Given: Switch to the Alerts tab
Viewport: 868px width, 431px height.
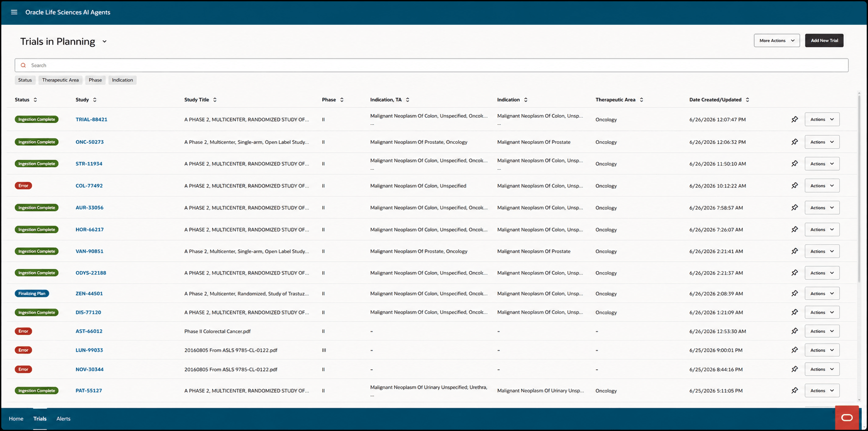Looking at the screenshot, I should pos(63,419).
